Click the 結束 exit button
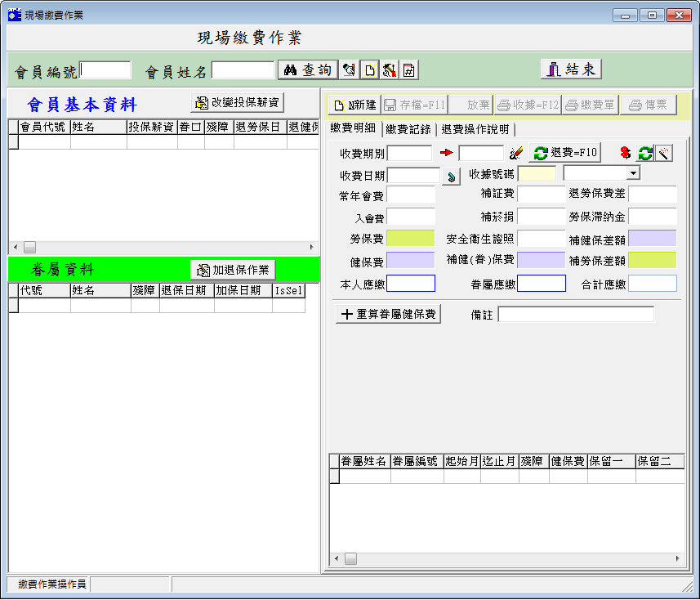 [x=571, y=69]
